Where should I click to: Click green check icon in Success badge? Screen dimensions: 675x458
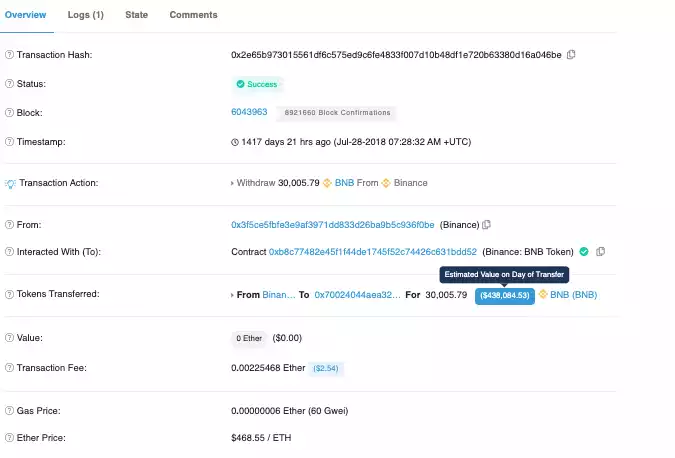[x=240, y=84]
